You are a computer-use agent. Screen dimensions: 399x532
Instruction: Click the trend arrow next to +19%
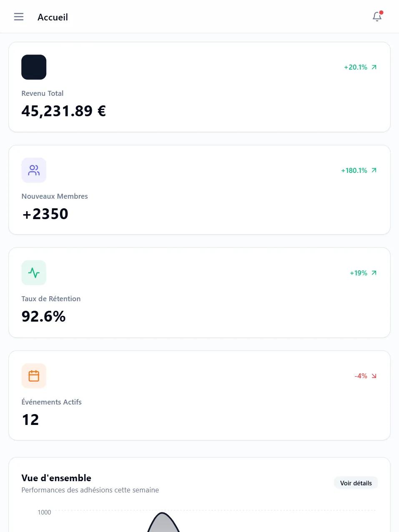[374, 273]
